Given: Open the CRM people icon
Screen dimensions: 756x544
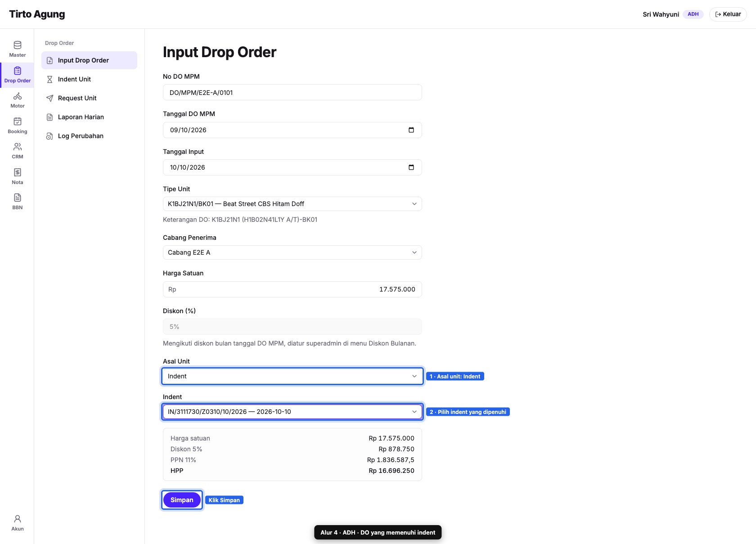Looking at the screenshot, I should [x=18, y=147].
